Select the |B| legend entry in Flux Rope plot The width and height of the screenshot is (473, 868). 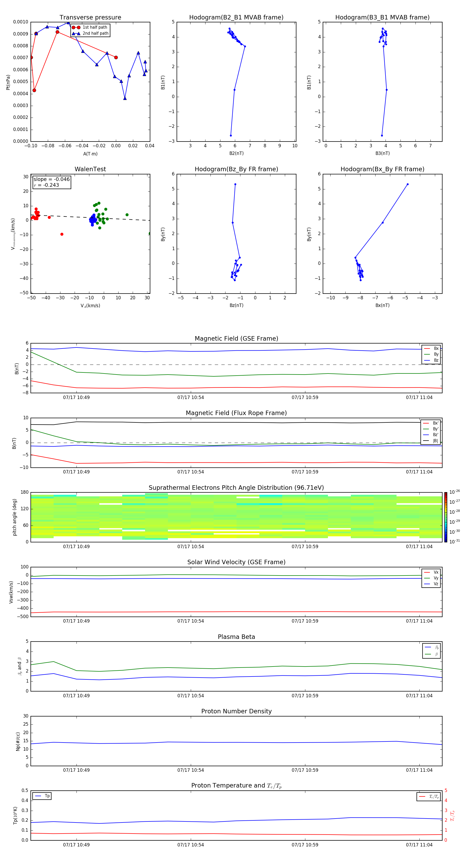[431, 441]
